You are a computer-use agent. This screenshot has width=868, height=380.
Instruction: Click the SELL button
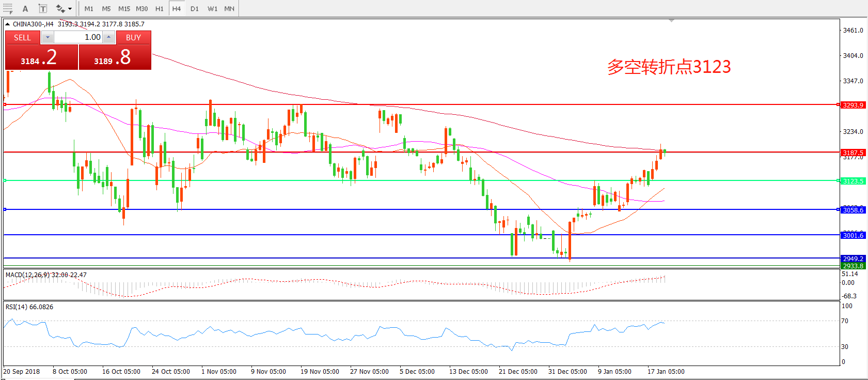pos(22,37)
